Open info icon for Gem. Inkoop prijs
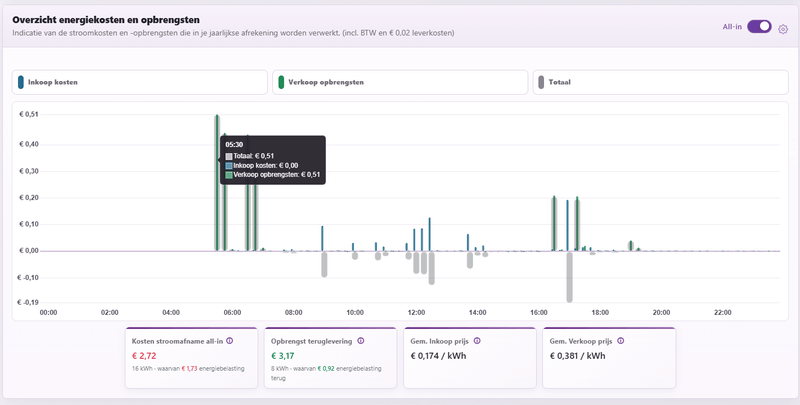800x405 pixels. pyautogui.click(x=477, y=341)
